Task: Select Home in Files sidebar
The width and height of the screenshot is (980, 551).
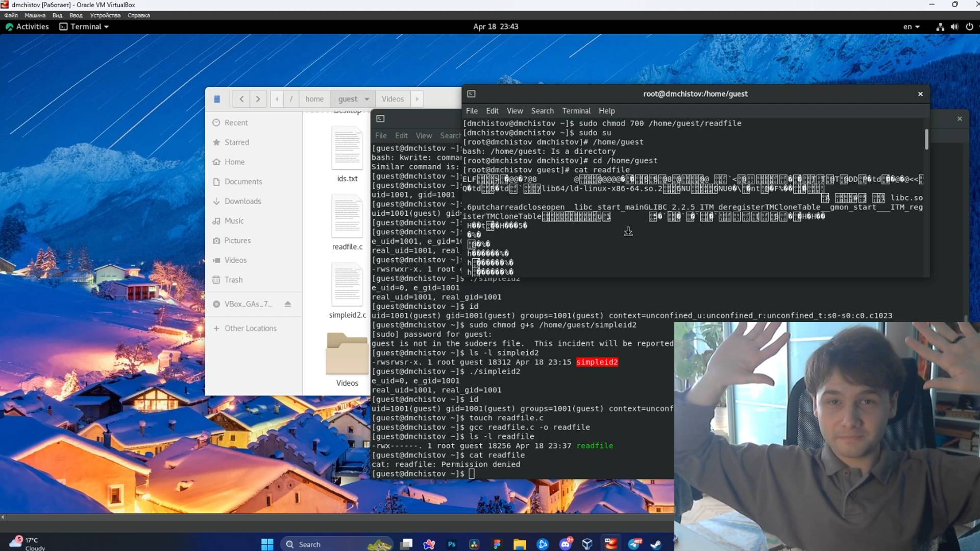Action: 254,162
